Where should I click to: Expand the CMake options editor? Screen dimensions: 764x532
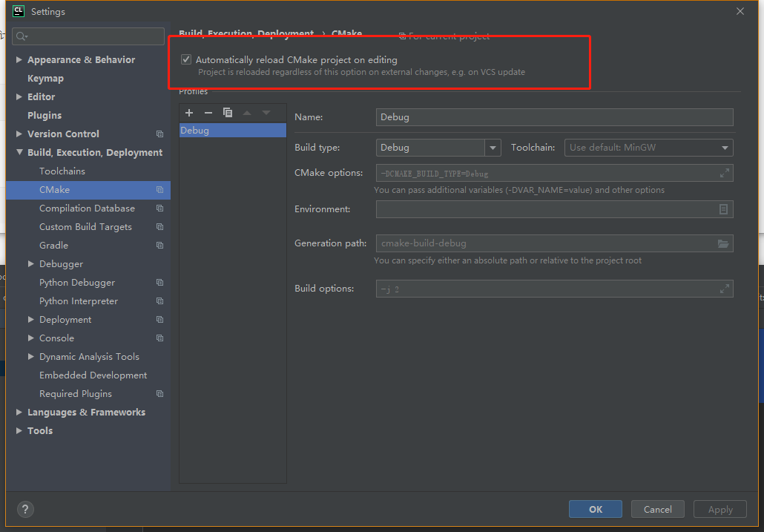coord(723,172)
